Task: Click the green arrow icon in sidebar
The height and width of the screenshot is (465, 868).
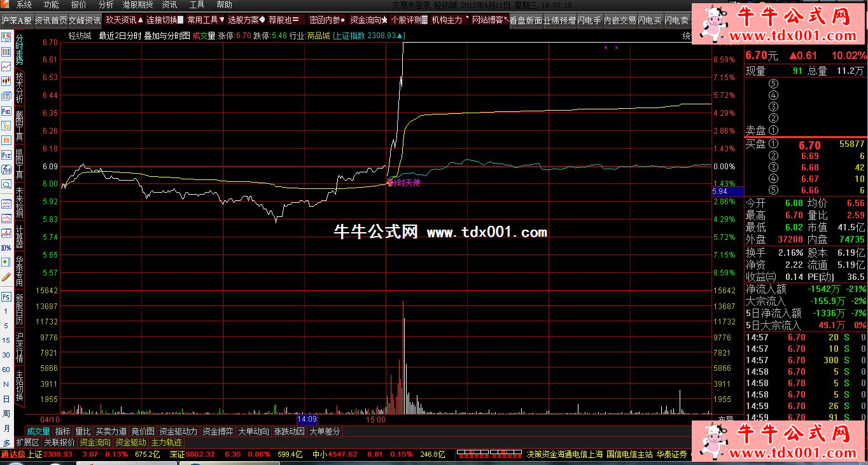Action: (x=6, y=261)
